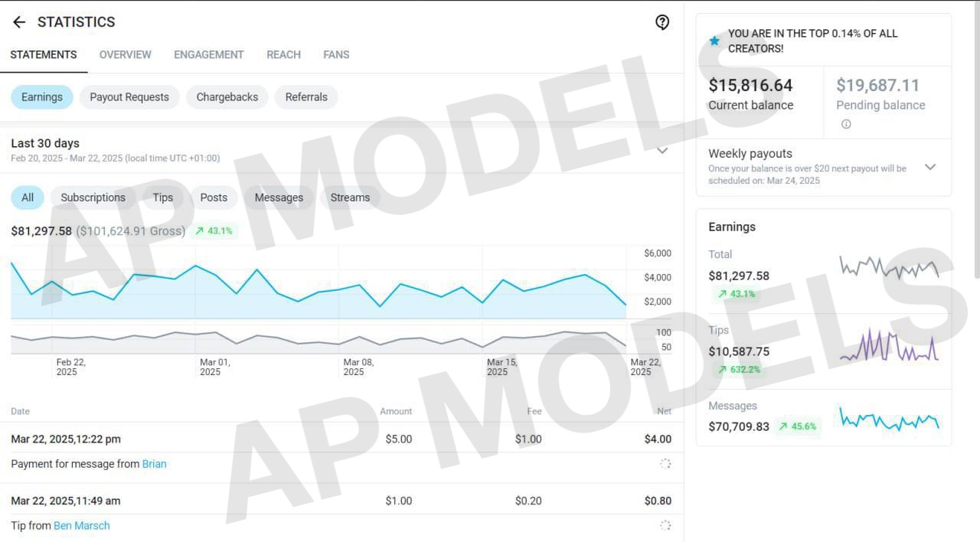Select the Earnings pill
980x542 pixels.
tap(42, 97)
